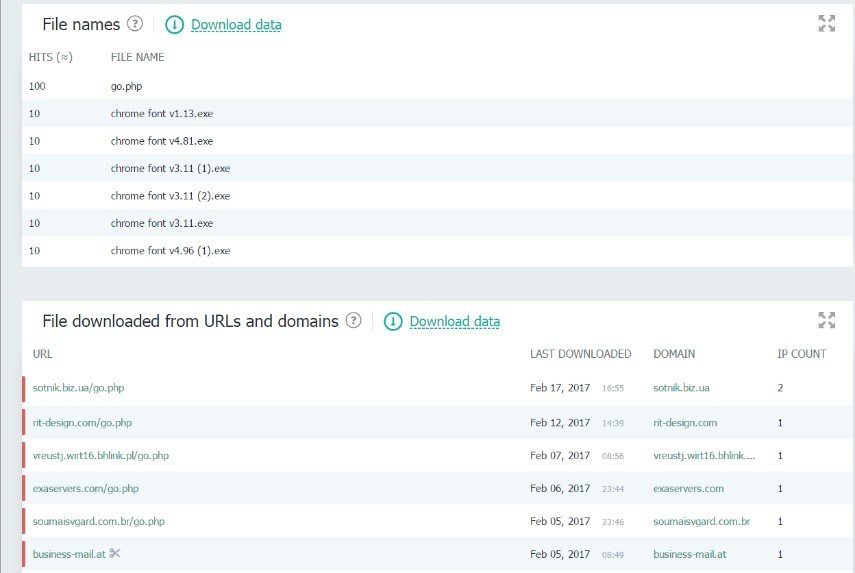Open Download data link for File names
855x573 pixels.
(236, 25)
